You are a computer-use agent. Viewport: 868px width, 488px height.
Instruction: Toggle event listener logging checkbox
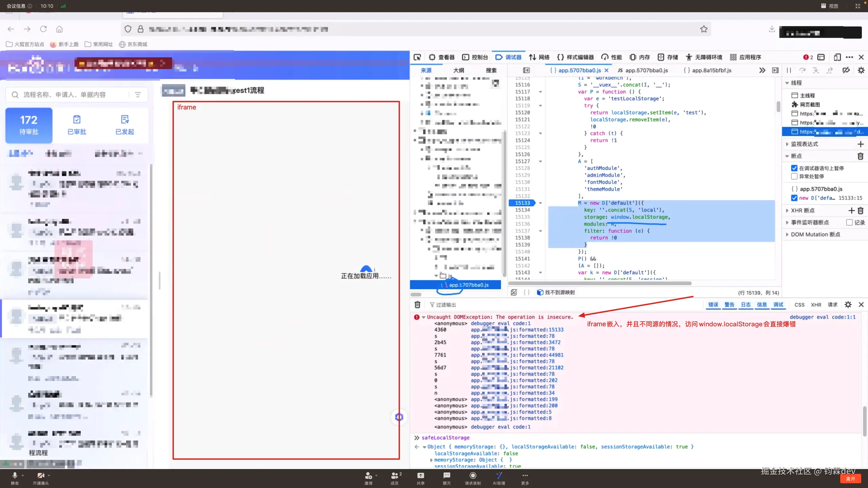(849, 222)
